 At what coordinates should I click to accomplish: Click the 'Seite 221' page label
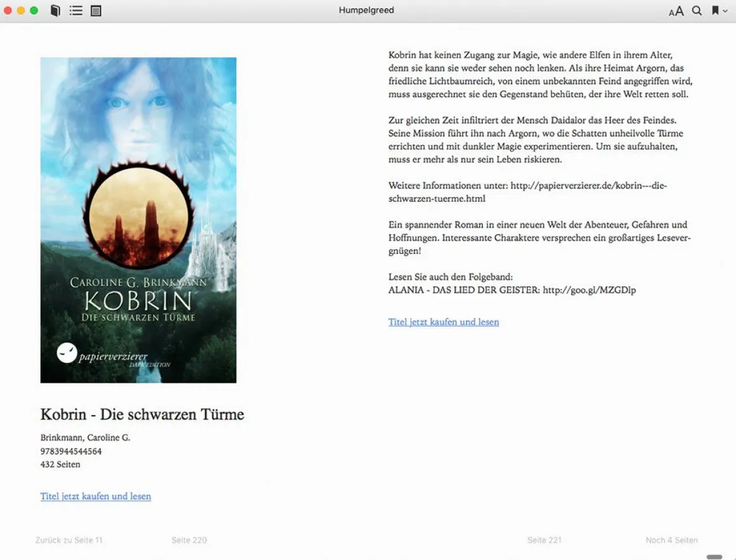tap(544, 540)
